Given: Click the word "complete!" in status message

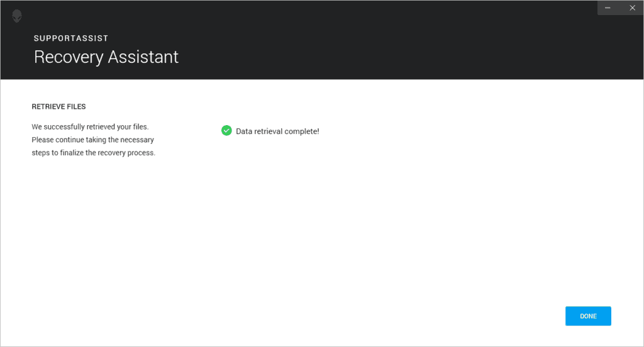Looking at the screenshot, I should point(303,131).
